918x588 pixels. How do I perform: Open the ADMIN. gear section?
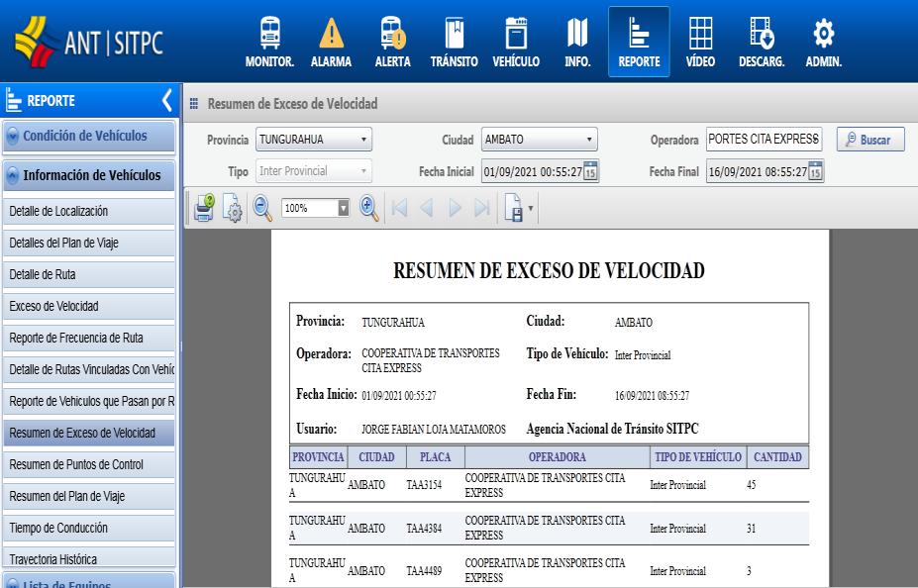point(824,43)
